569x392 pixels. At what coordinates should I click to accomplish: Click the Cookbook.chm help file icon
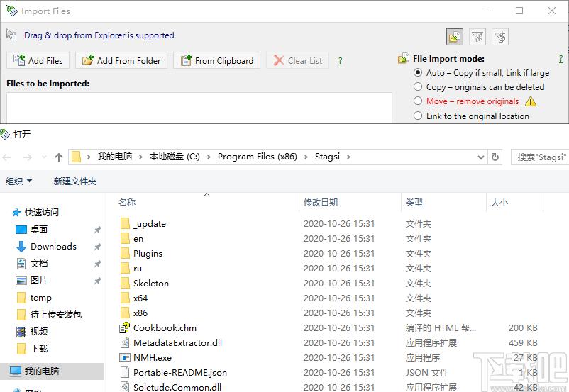point(125,328)
